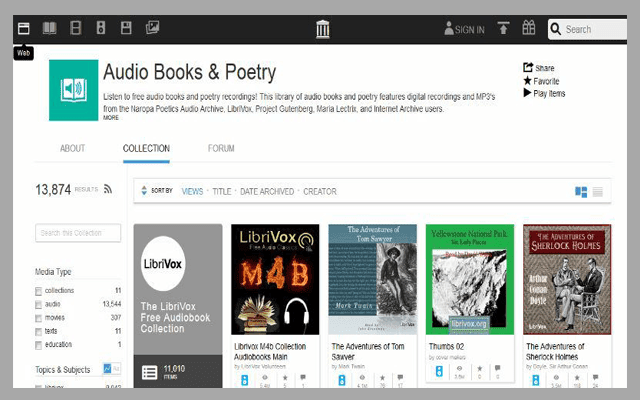Viewport: 640px width, 400px height.
Task: Click the SIGN IN link
Action: pos(464,29)
